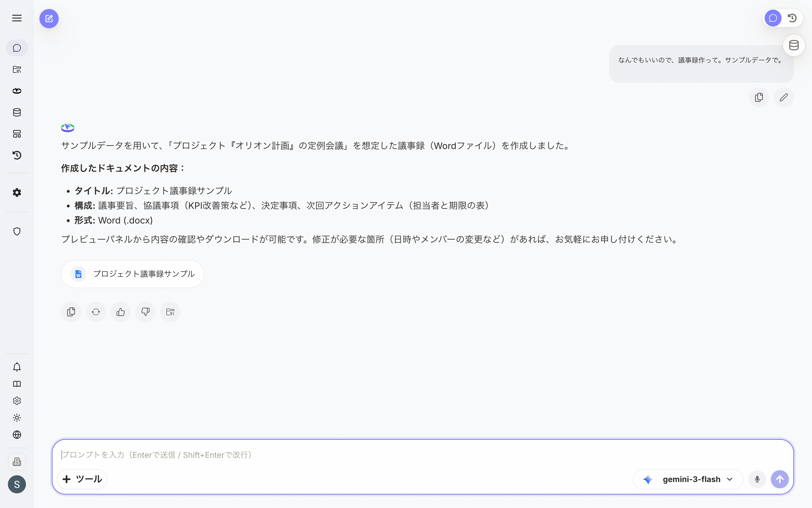Start a new chat with compose button
This screenshot has width=812, height=508.
coord(49,18)
